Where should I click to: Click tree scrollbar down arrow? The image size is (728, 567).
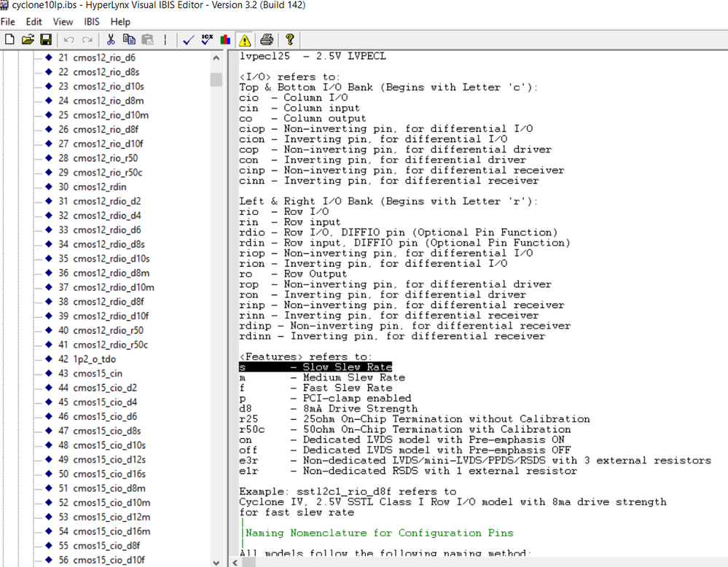(216, 562)
